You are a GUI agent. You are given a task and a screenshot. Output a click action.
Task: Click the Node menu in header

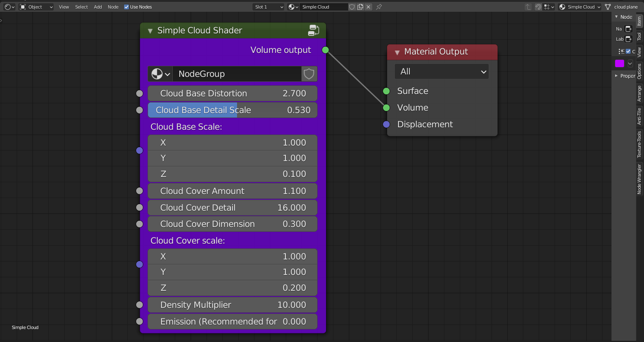tap(113, 7)
